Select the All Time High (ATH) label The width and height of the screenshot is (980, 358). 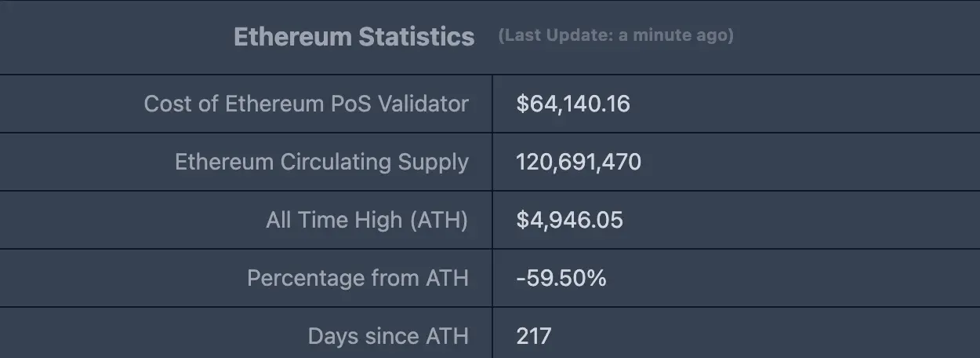(x=366, y=220)
